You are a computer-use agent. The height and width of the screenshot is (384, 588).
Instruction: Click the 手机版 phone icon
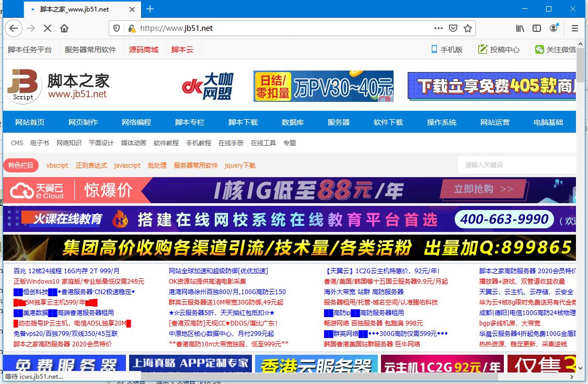[x=434, y=49]
